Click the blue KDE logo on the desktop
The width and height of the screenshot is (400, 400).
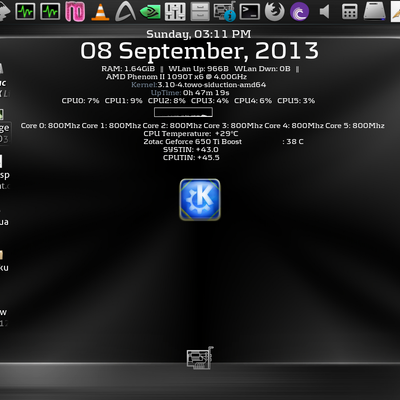[x=200, y=200]
